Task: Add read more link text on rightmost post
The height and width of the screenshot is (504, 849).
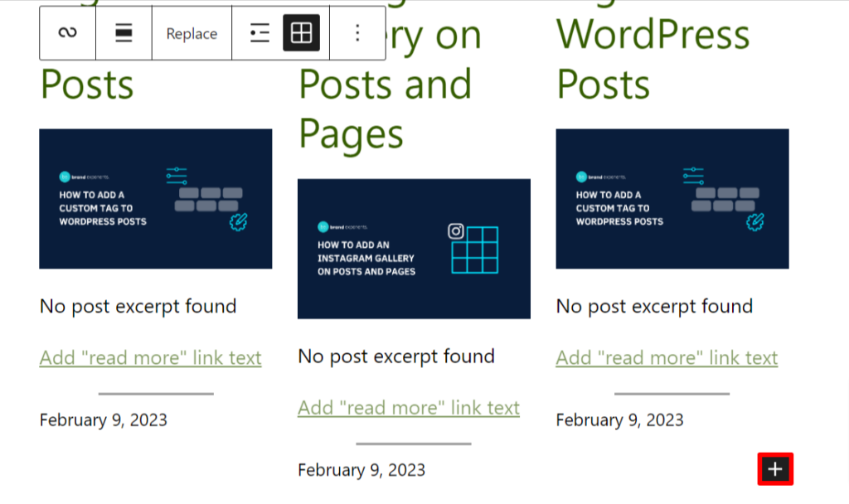Action: click(x=667, y=357)
